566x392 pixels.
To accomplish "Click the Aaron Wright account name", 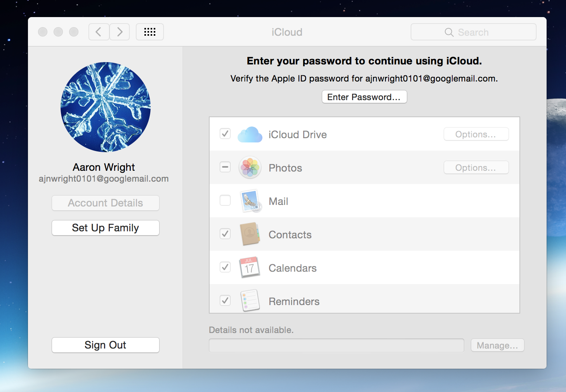I will [104, 167].
